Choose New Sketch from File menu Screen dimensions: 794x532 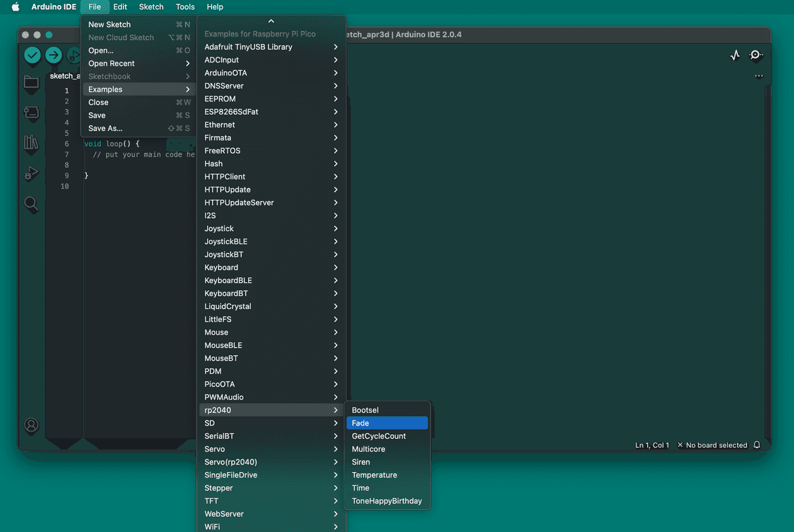[x=137, y=25]
